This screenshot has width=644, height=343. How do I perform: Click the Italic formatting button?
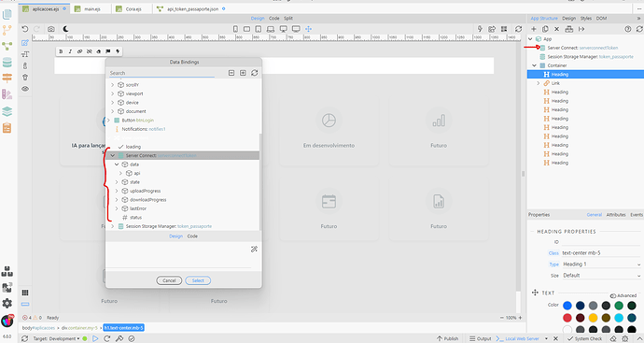pyautogui.click(x=70, y=51)
